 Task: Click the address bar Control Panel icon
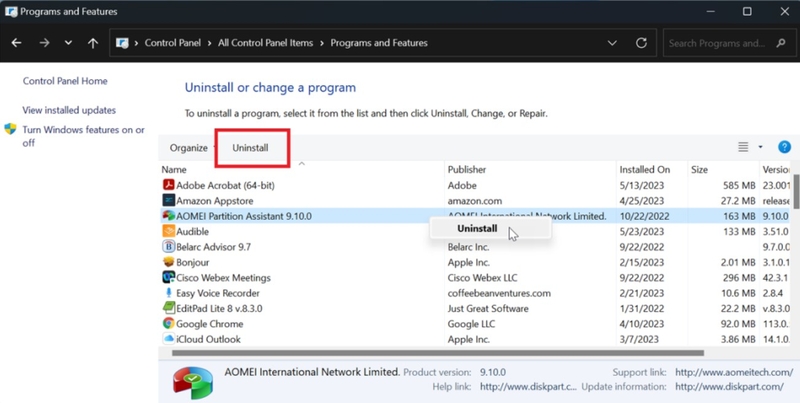[122, 43]
